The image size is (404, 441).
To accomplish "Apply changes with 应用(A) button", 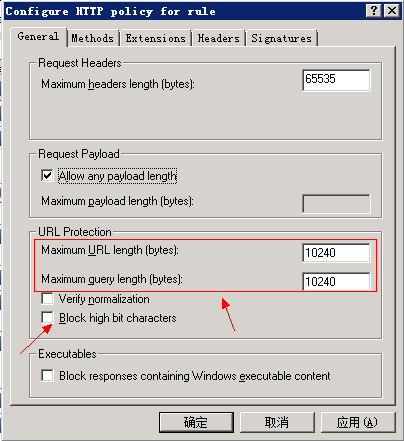I will click(x=358, y=422).
